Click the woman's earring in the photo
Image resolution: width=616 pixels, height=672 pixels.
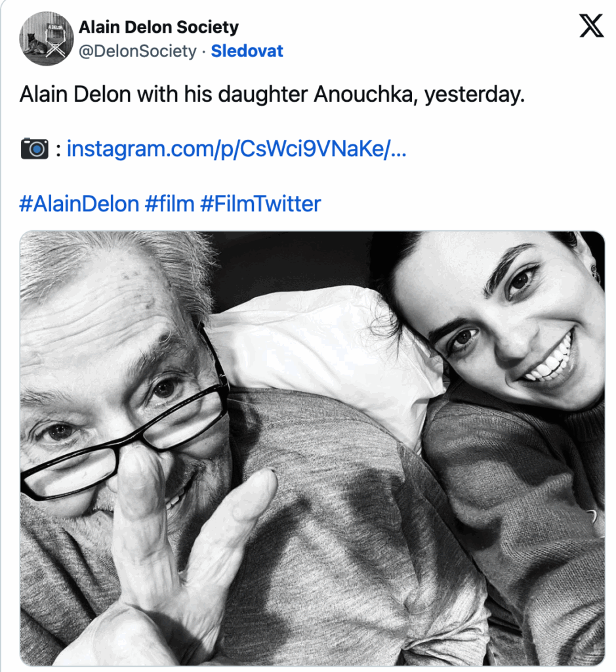click(x=596, y=272)
